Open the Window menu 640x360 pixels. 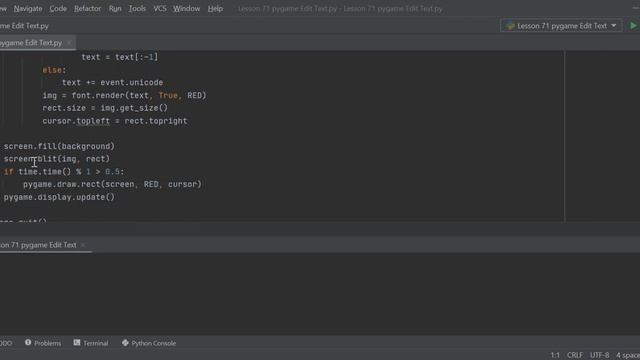tap(187, 9)
